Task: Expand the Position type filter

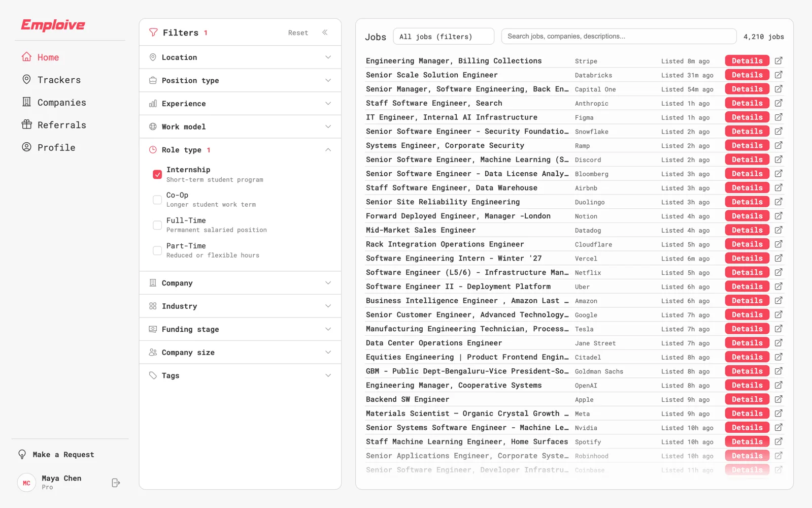Action: click(x=240, y=80)
